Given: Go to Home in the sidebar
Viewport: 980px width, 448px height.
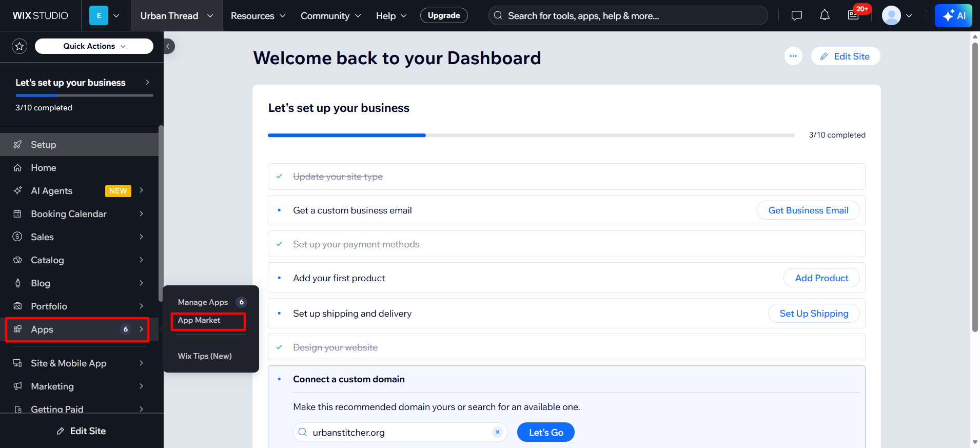Looking at the screenshot, I should coord(79,168).
